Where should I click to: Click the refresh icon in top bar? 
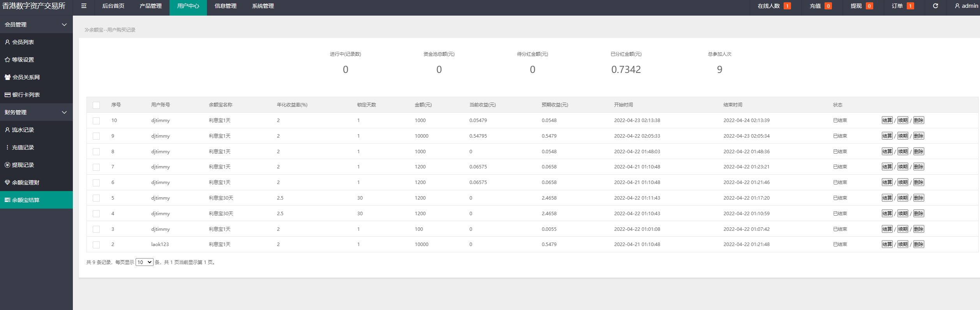[935, 6]
